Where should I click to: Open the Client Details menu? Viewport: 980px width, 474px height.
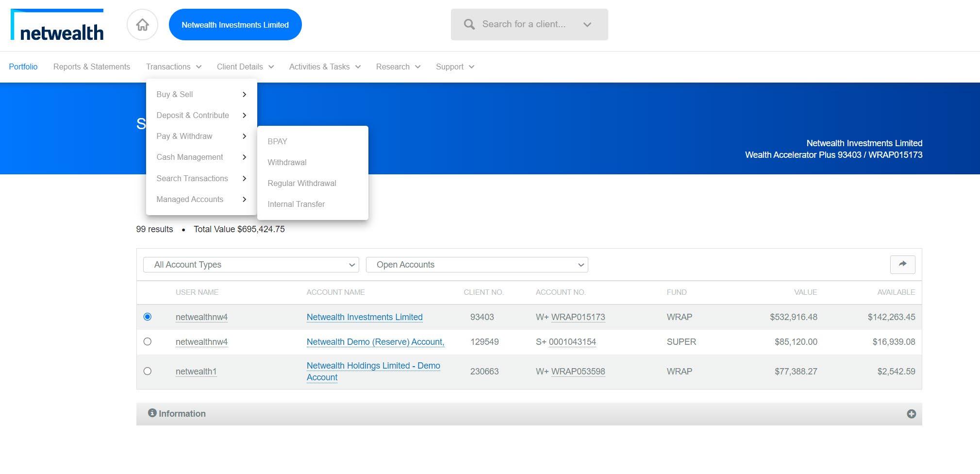click(x=245, y=67)
